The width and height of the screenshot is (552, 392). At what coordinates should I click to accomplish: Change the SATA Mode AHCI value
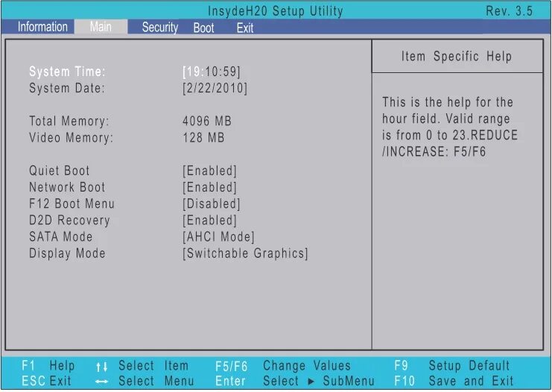point(218,237)
